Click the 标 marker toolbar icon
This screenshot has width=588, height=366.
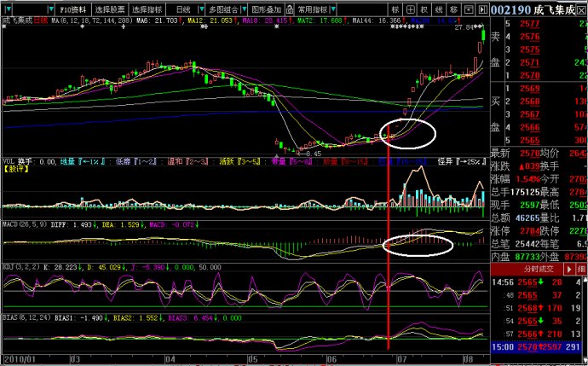coord(396,8)
